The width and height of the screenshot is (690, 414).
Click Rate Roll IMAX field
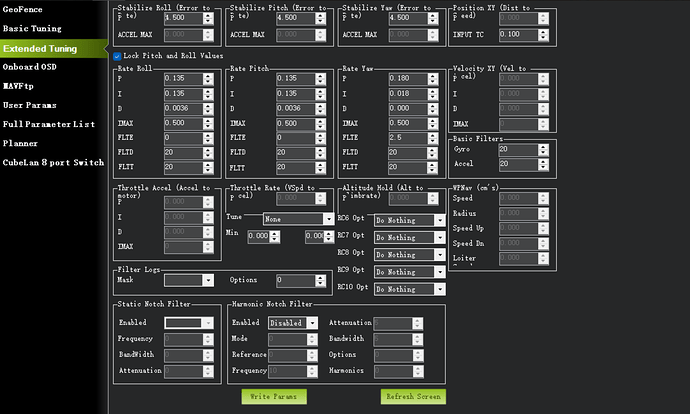[x=184, y=123]
